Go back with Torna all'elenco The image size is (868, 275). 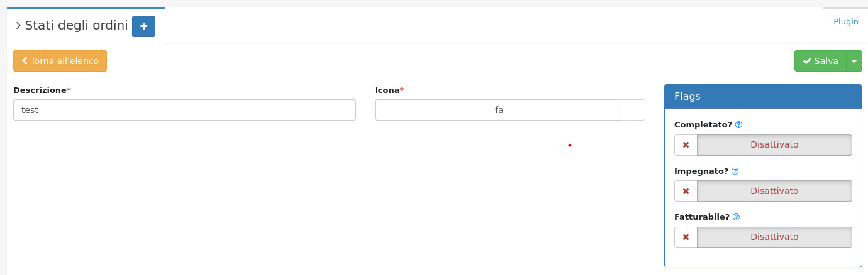[60, 61]
